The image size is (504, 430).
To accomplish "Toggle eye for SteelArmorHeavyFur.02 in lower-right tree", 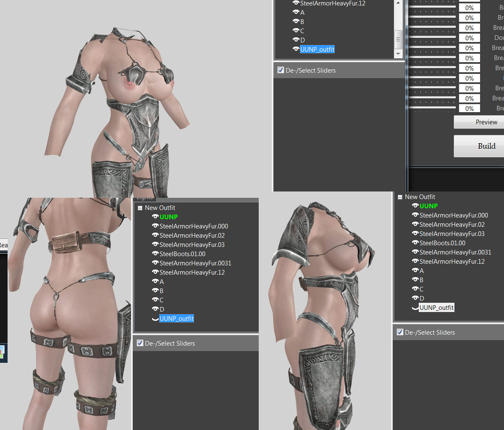I will pyautogui.click(x=415, y=225).
